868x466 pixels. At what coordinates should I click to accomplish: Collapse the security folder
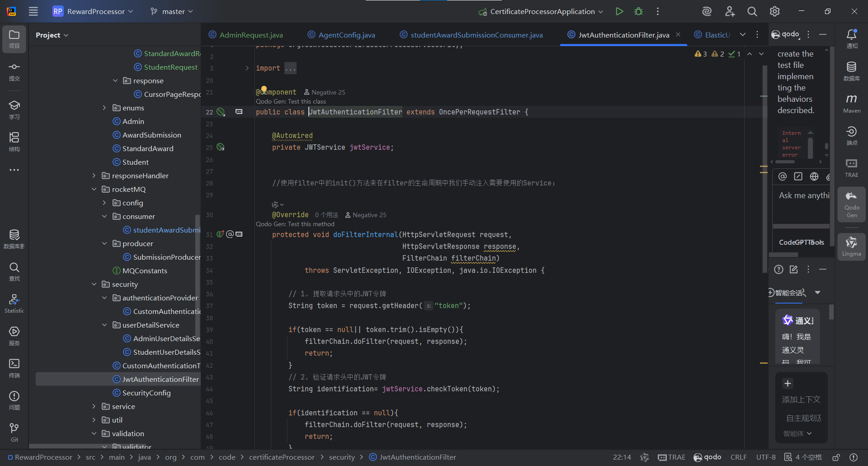click(x=94, y=284)
